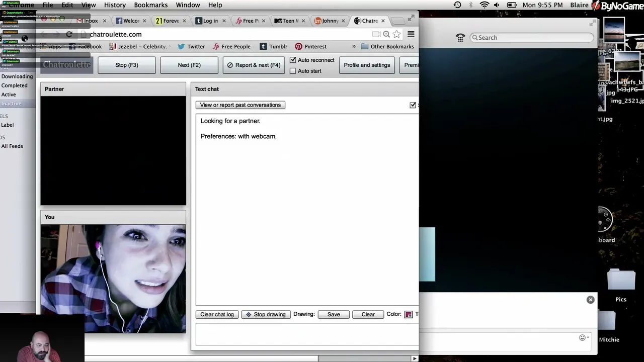Open the emoji picker in the message window
This screenshot has height=362, width=644.
coord(584,338)
